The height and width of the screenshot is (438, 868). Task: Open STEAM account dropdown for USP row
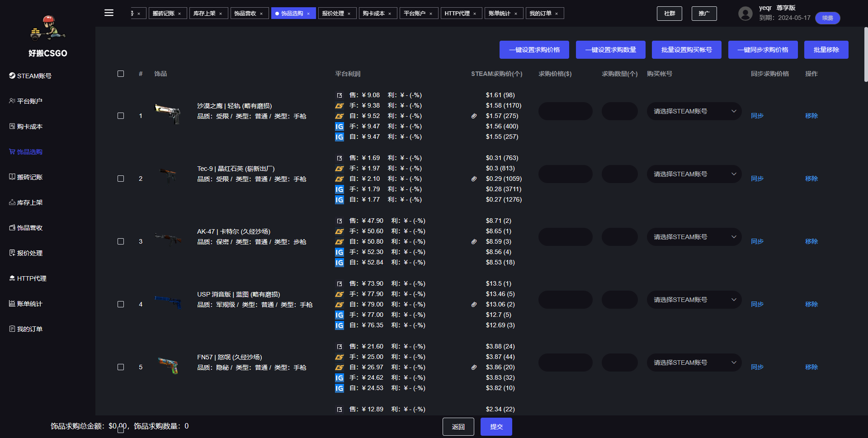pos(694,300)
